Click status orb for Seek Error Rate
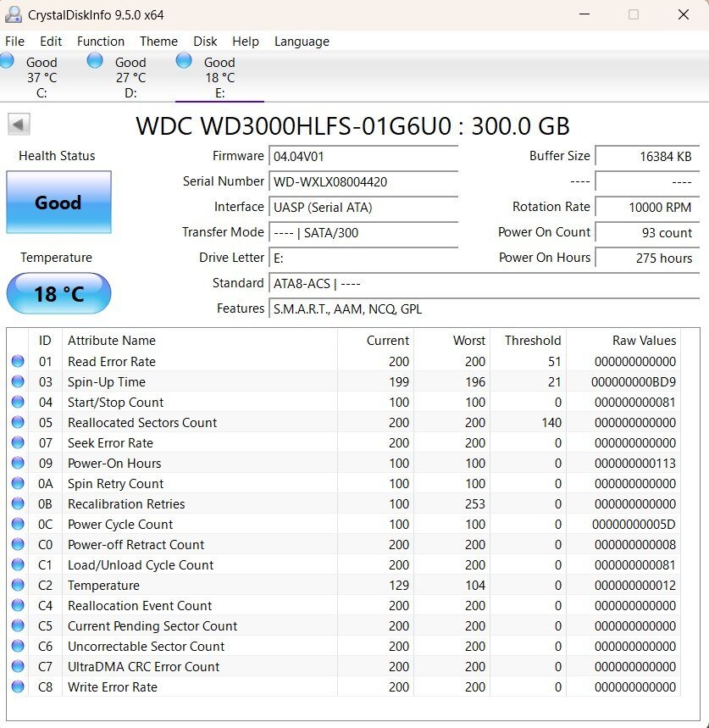This screenshot has width=709, height=728. pyautogui.click(x=18, y=442)
